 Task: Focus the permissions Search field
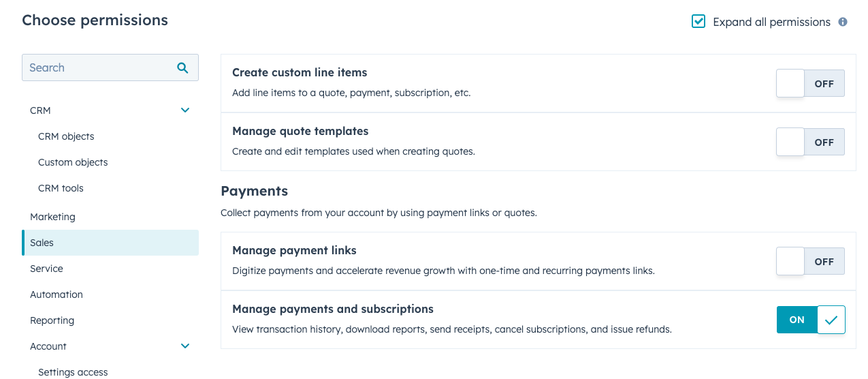click(x=99, y=67)
